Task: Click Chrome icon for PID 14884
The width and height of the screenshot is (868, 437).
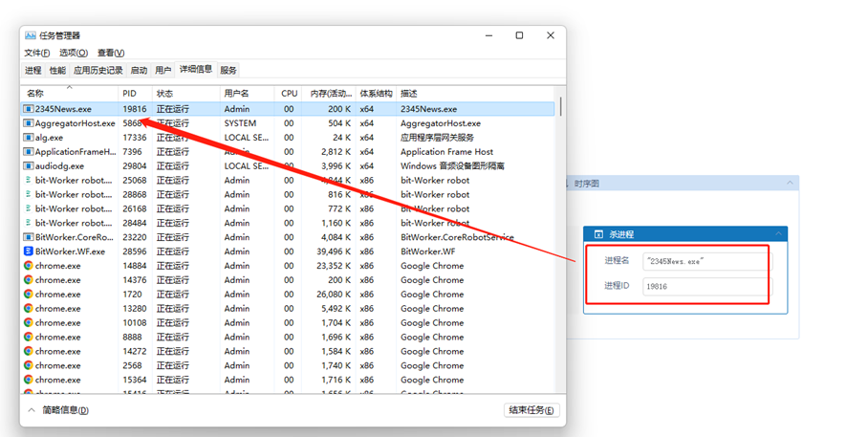Action: coord(29,266)
